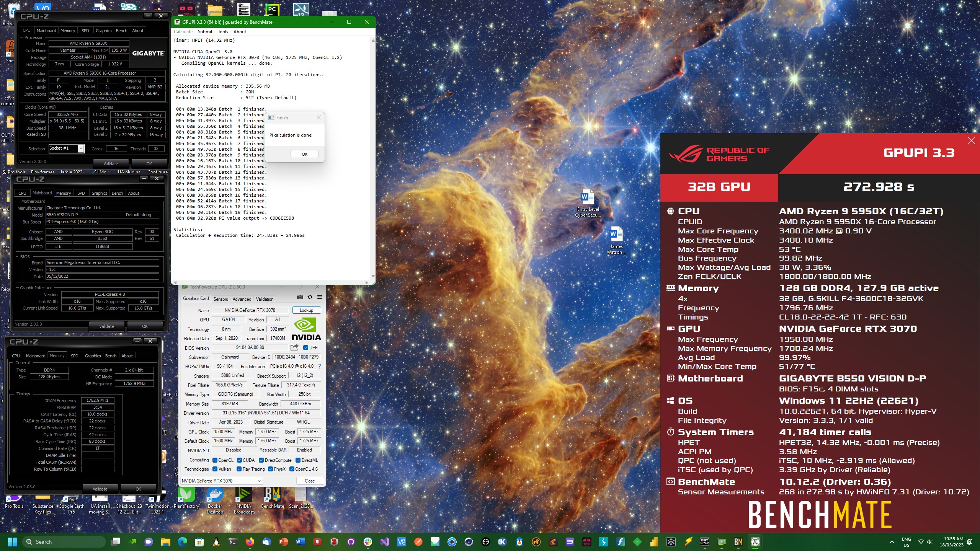Screen dimensions: 980x551
Task: Click Validate in the Memory CPU-Z window
Action: [x=100, y=489]
